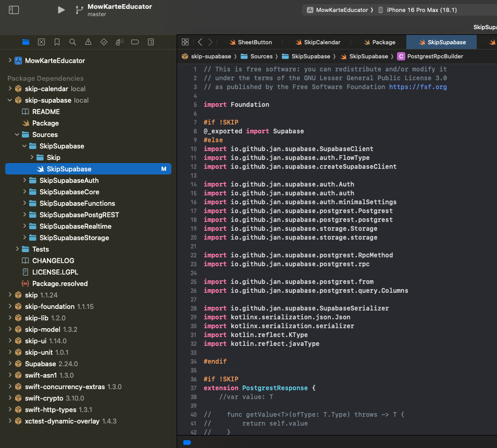Toggle the navigator sidebar visibility
This screenshot has width=497, height=448.
pyautogui.click(x=14, y=10)
